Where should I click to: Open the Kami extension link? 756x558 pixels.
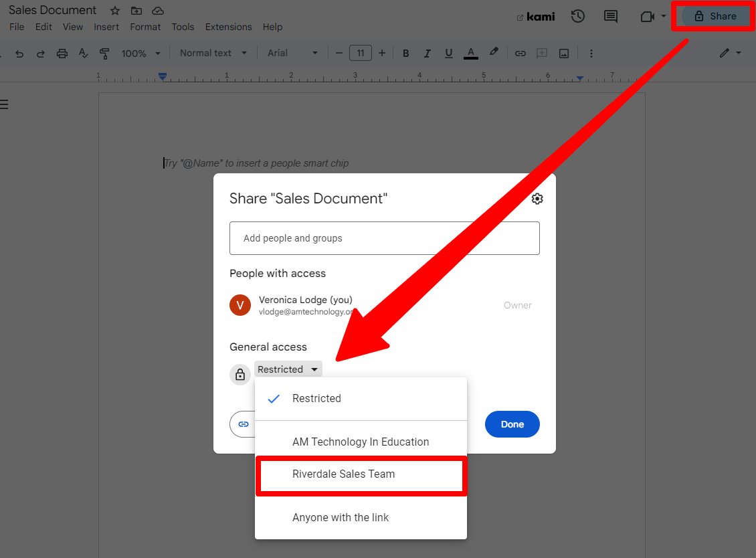tap(536, 17)
